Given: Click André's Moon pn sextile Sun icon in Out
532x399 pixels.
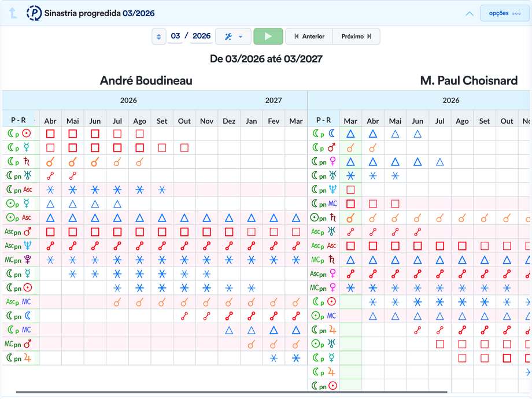Looking at the screenshot, I should 184,289.
